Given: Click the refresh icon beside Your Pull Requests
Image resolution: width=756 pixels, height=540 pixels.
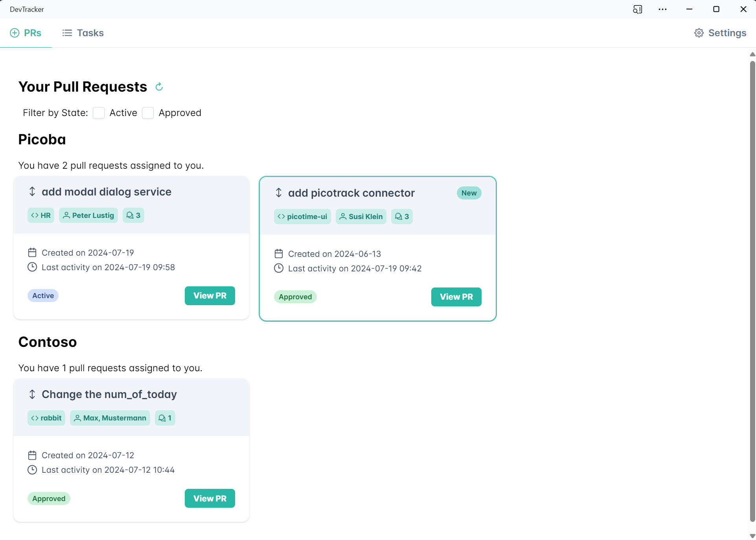Looking at the screenshot, I should point(159,87).
